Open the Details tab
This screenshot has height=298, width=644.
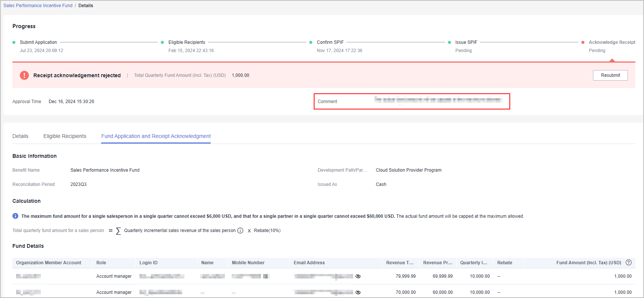click(20, 136)
